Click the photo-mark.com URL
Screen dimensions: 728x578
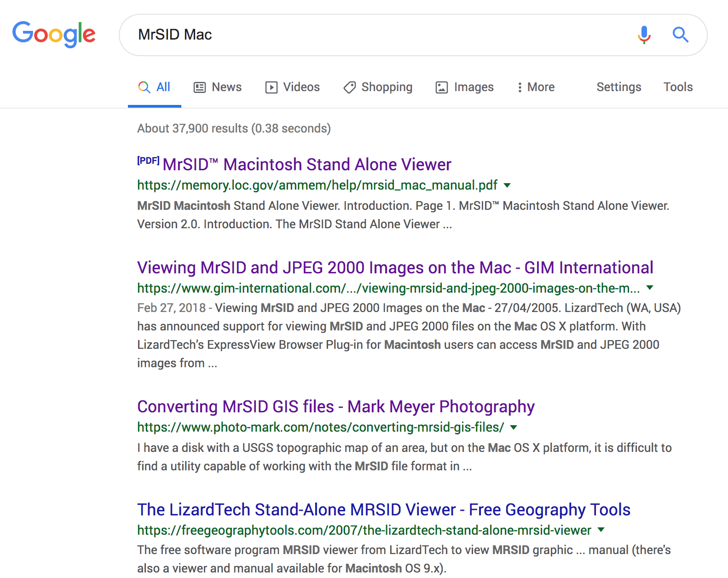click(x=321, y=428)
